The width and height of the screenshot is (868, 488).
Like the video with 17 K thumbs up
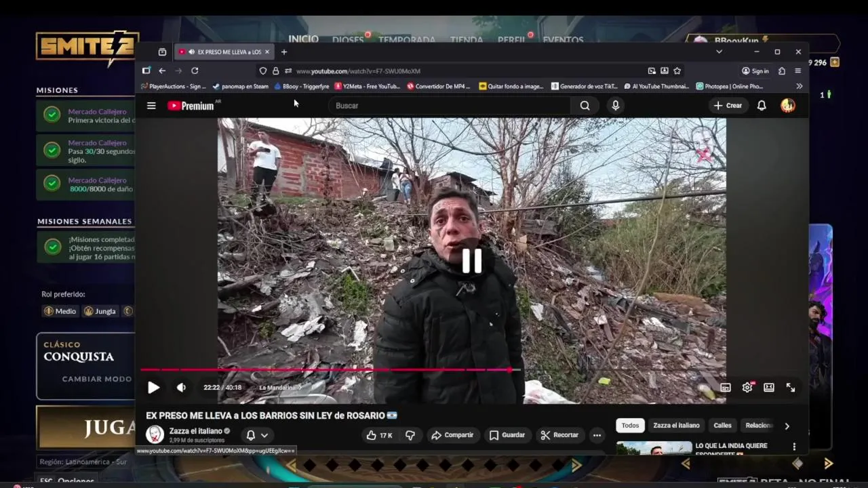pyautogui.click(x=379, y=435)
